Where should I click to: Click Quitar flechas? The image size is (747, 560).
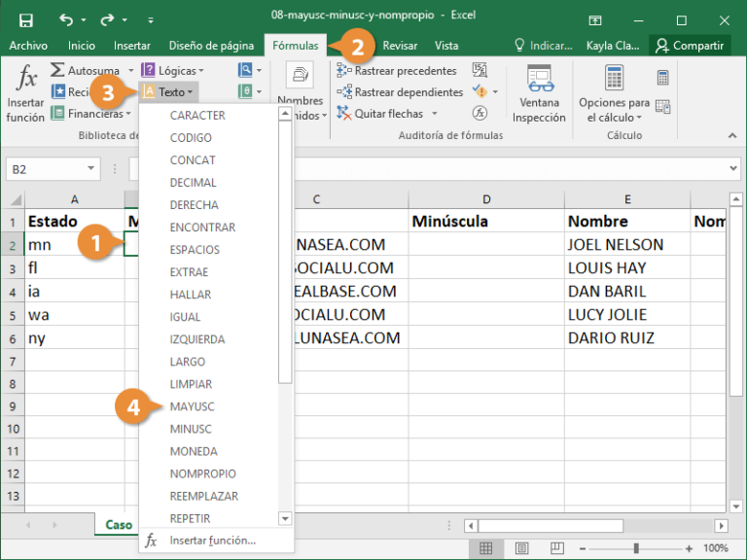(380, 114)
